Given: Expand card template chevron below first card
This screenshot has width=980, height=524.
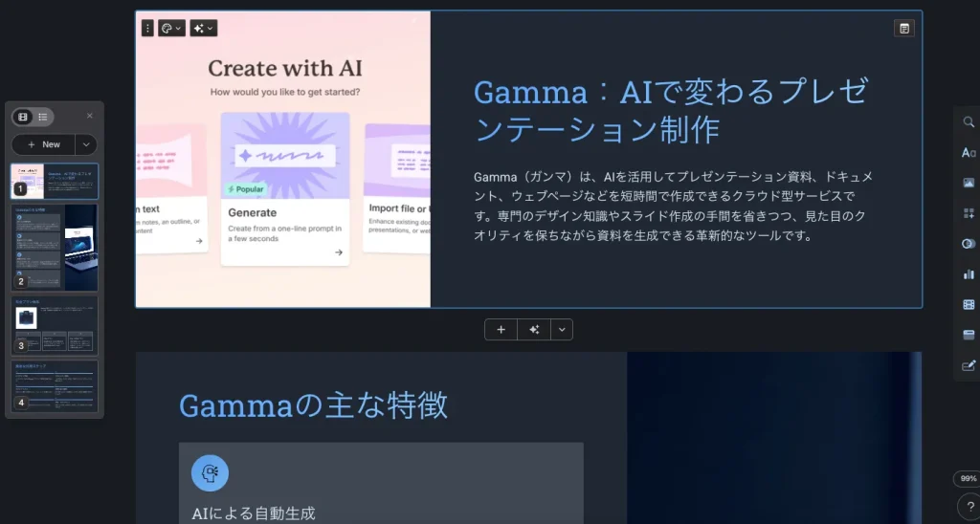Looking at the screenshot, I should 562,330.
